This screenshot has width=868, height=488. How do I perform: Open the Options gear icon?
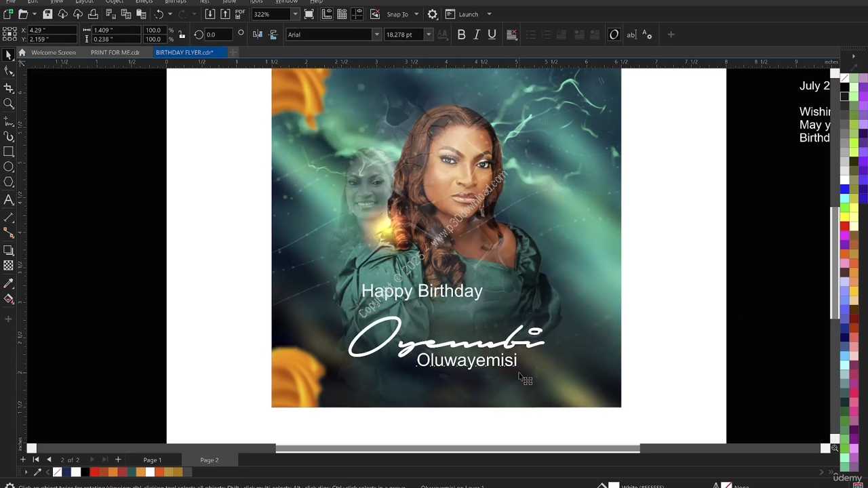pyautogui.click(x=433, y=14)
